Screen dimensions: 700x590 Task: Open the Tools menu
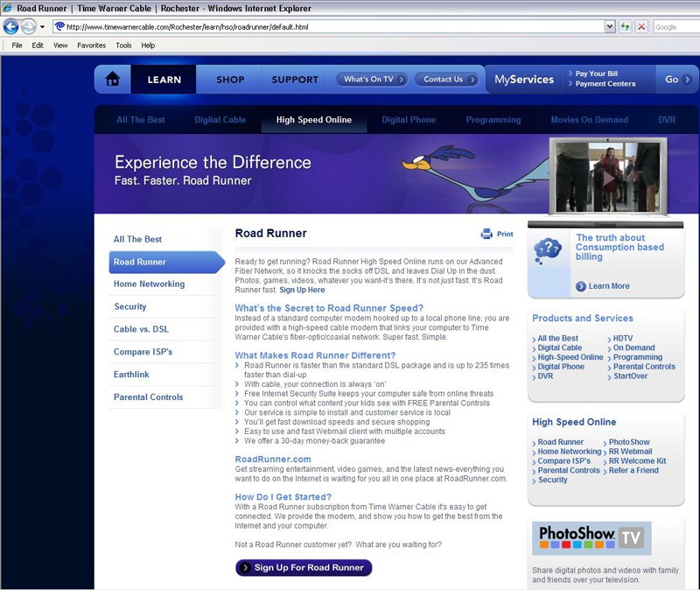[x=123, y=46]
